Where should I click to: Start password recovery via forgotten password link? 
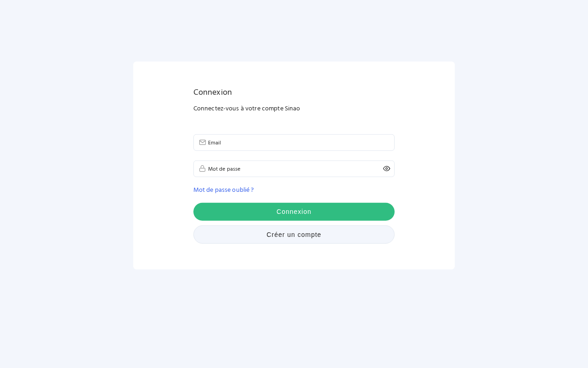pos(223,190)
